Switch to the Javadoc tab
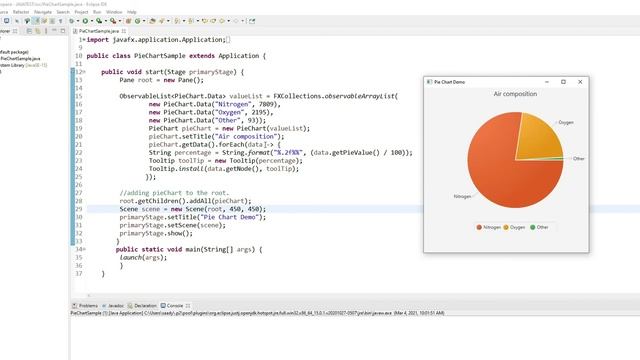640x360 pixels. click(x=113, y=305)
